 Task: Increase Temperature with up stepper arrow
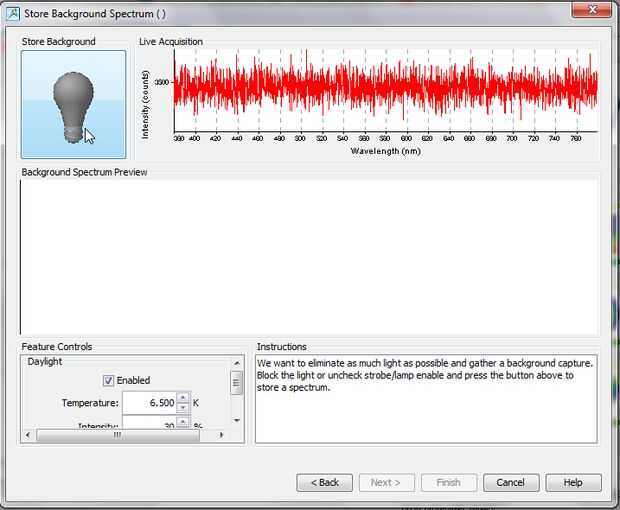pos(183,397)
